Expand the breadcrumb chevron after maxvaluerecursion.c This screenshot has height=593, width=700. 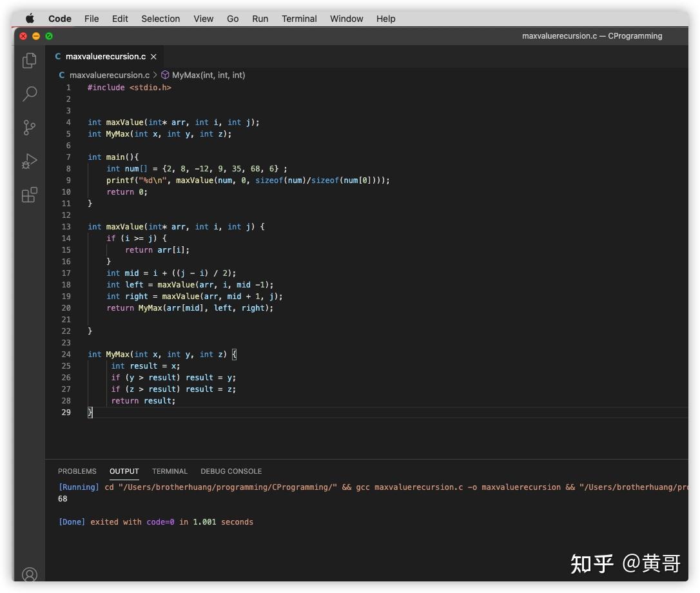pos(155,75)
